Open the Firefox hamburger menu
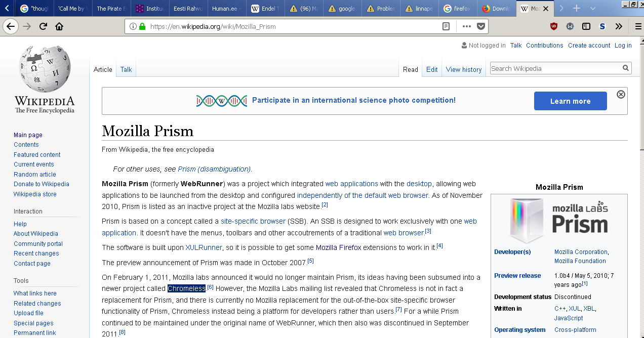 point(638,26)
